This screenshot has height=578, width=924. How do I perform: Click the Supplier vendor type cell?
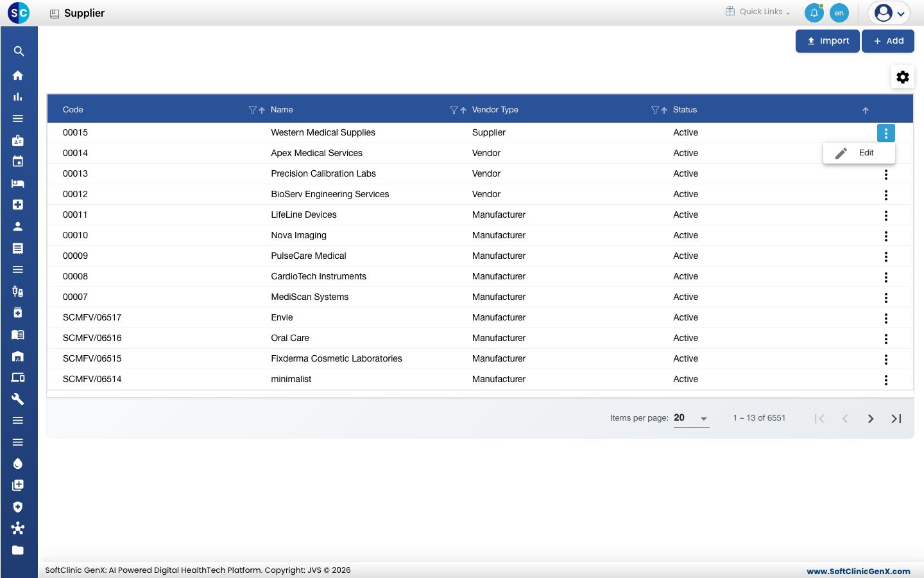coord(489,132)
